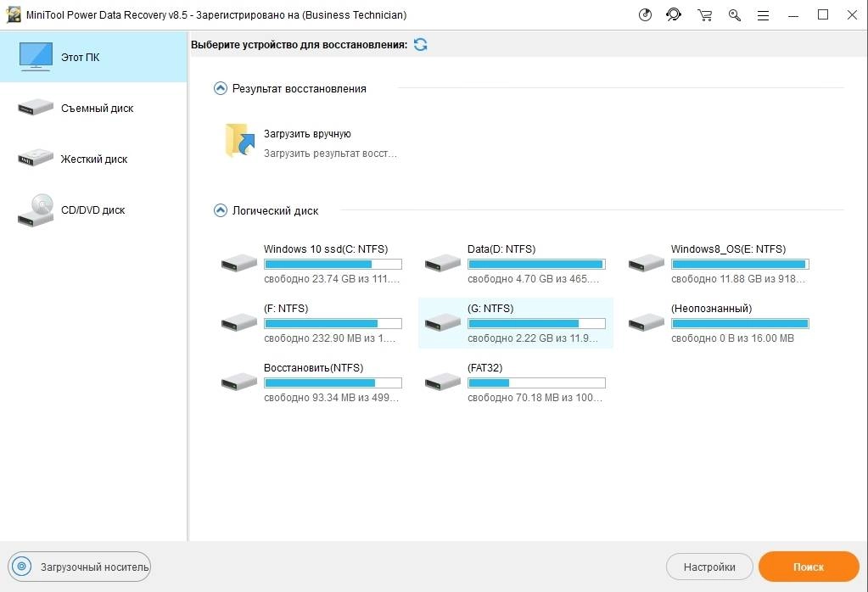
Task: Click the bootable media disc icon in title bar
Action: point(645,15)
